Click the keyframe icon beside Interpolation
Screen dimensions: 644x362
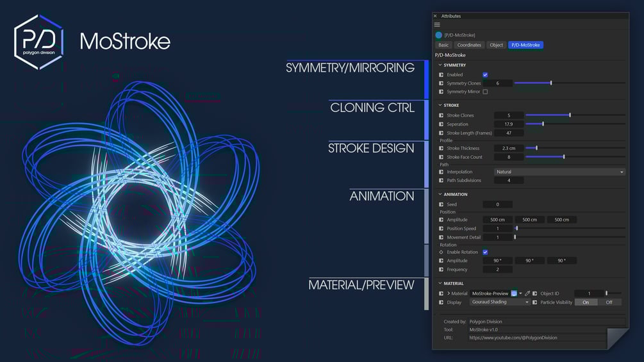click(441, 172)
